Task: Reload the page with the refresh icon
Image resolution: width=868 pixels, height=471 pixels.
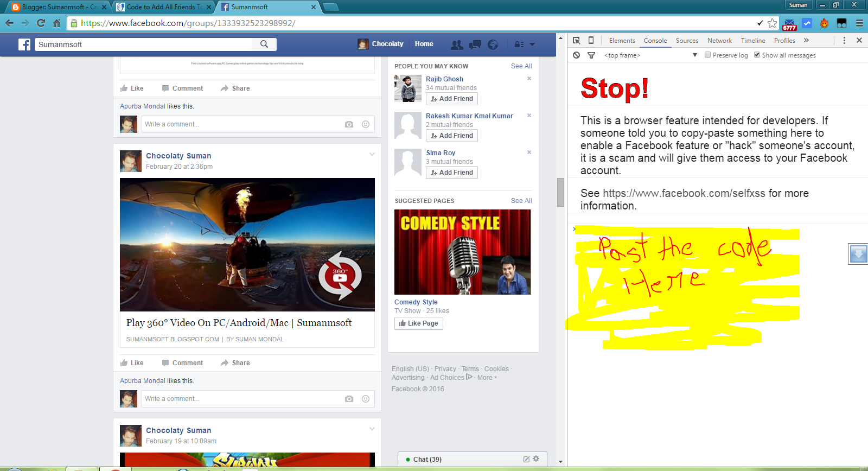Action: pos(41,23)
